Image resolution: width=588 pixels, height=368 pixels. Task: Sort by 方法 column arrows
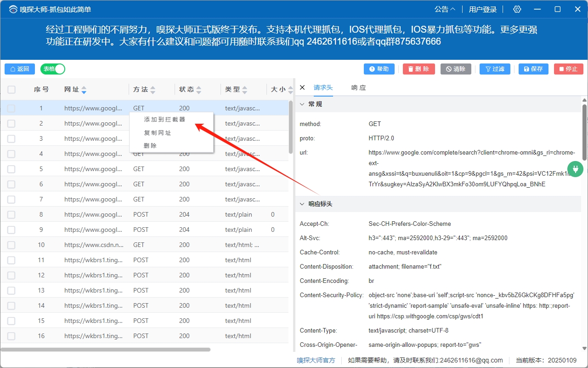point(153,90)
